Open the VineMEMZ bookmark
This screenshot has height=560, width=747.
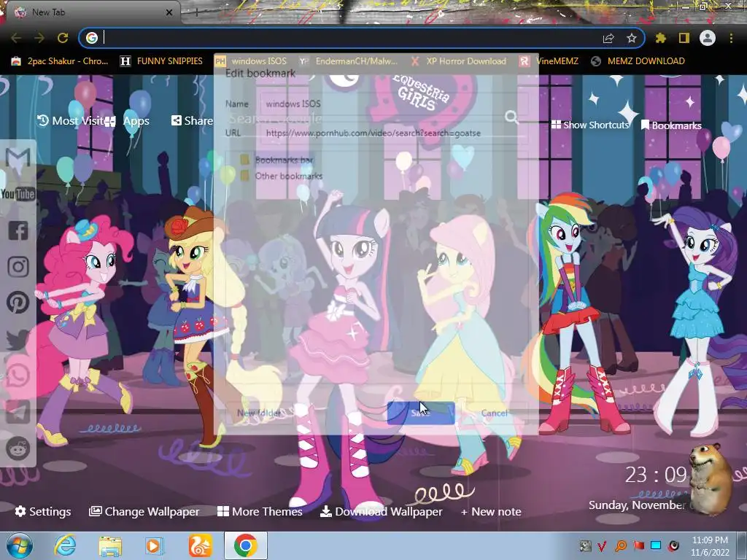(549, 61)
